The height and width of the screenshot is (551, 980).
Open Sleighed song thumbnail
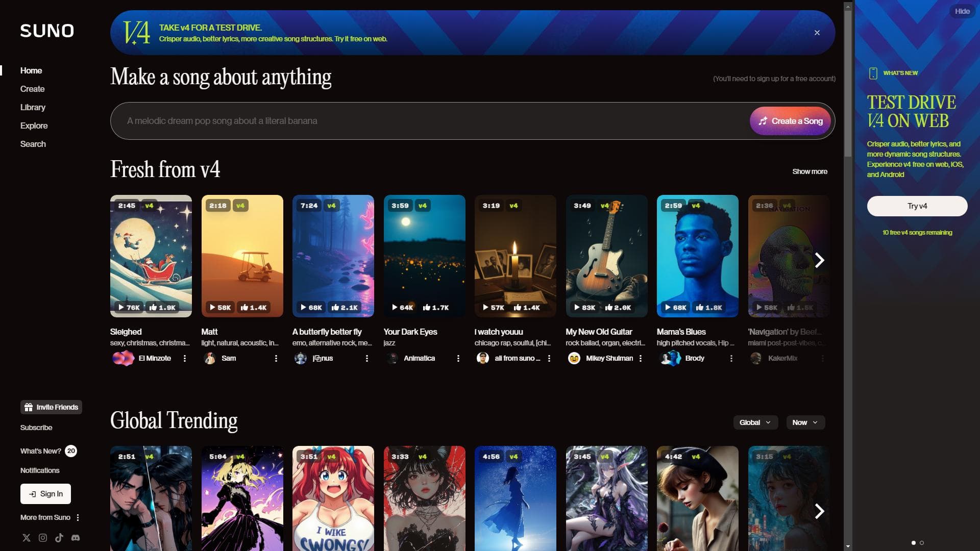[151, 256]
